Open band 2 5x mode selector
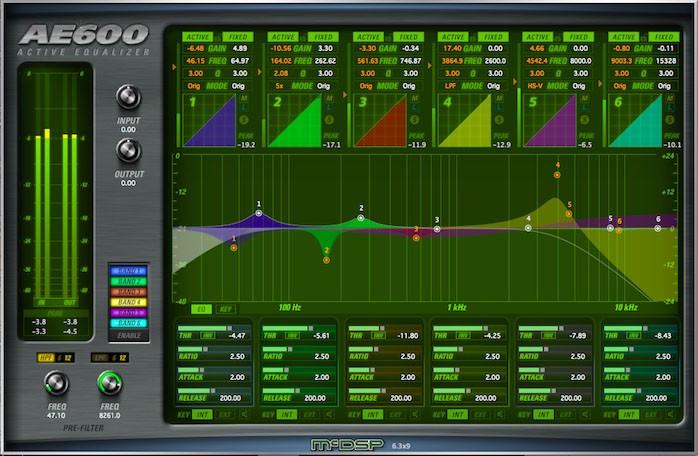698x456 pixels. point(279,86)
